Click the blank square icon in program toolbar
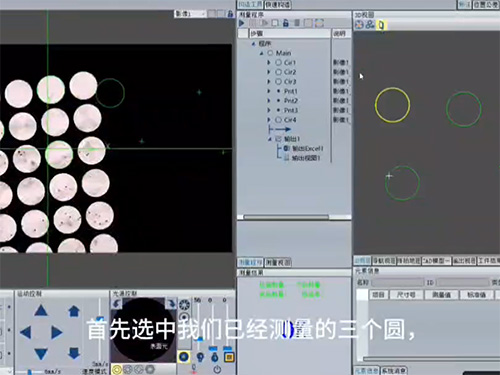Screen dimensions: 500x375 (x=275, y=23)
